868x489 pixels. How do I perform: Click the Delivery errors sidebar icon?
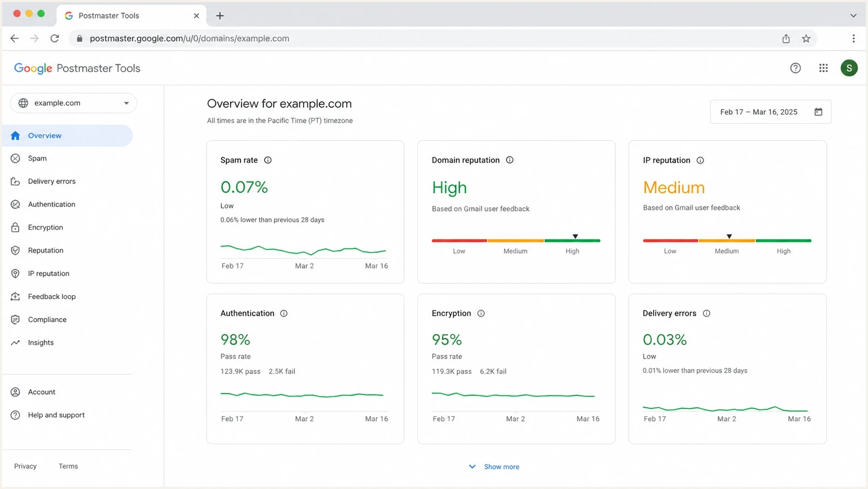coord(15,181)
